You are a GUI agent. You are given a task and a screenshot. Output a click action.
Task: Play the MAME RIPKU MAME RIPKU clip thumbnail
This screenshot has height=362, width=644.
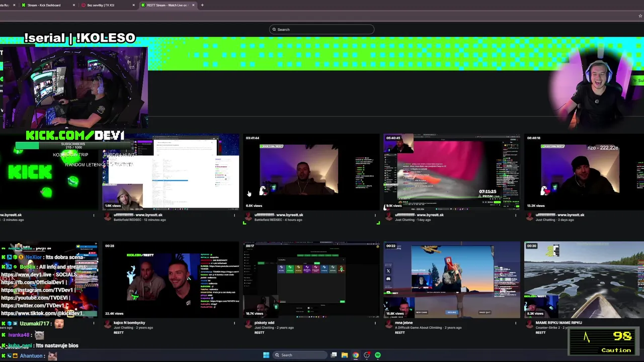(x=584, y=280)
